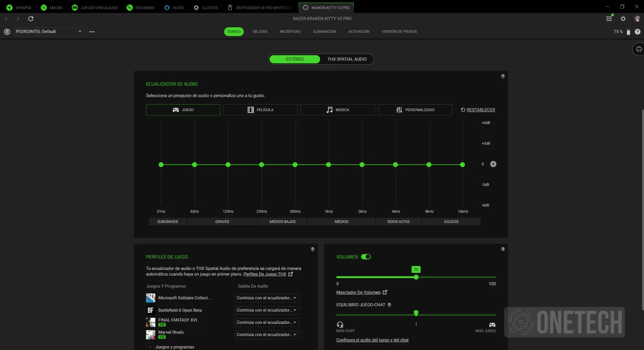Select the Activación section
The width and height of the screenshot is (644, 350).
coord(359,32)
